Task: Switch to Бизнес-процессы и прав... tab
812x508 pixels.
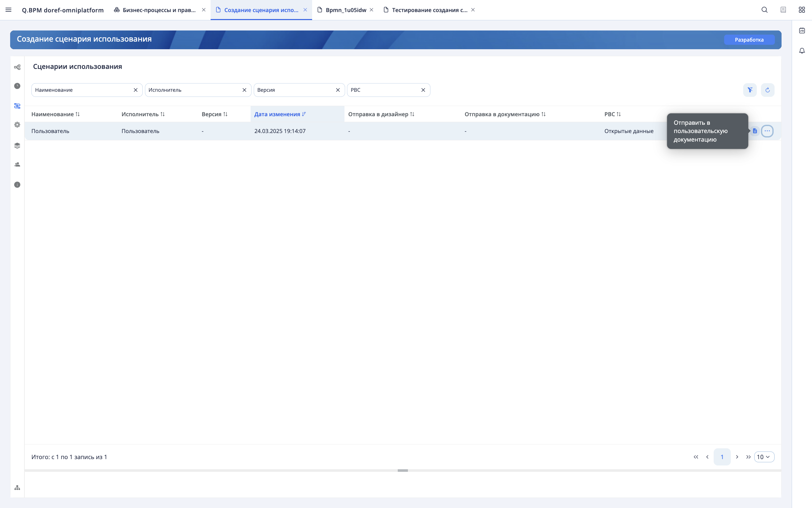Action: click(x=159, y=10)
